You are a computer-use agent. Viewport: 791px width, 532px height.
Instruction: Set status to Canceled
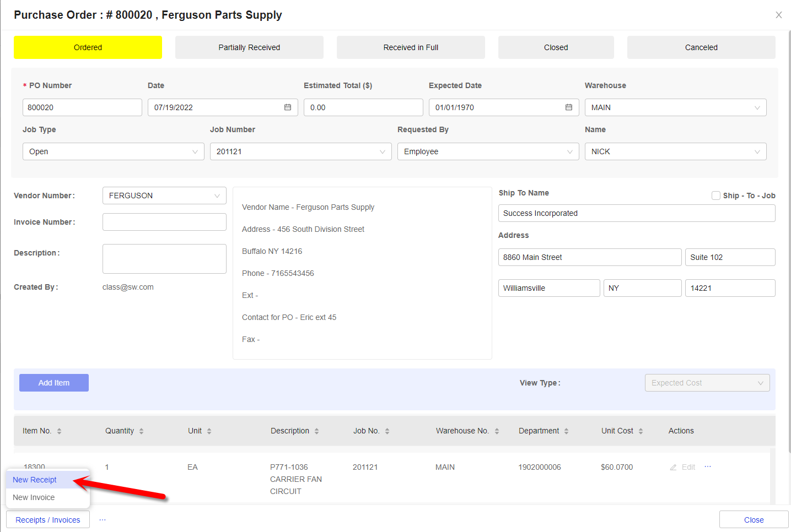(x=701, y=47)
